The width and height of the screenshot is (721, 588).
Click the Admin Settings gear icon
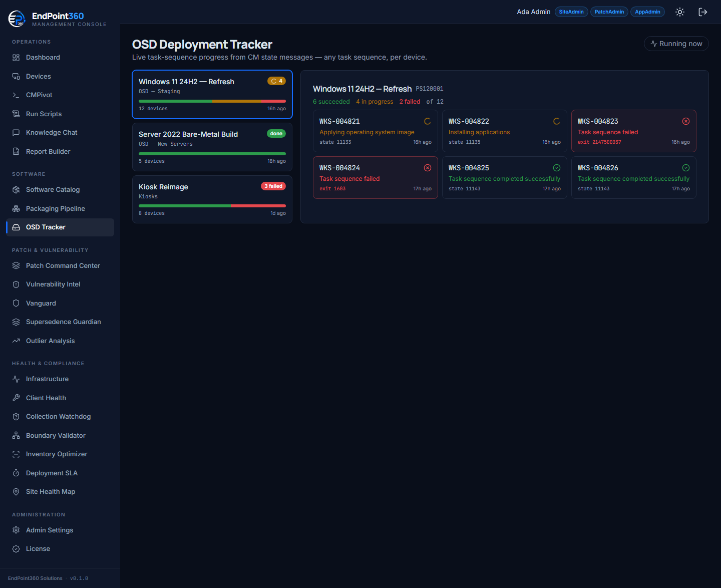point(16,530)
